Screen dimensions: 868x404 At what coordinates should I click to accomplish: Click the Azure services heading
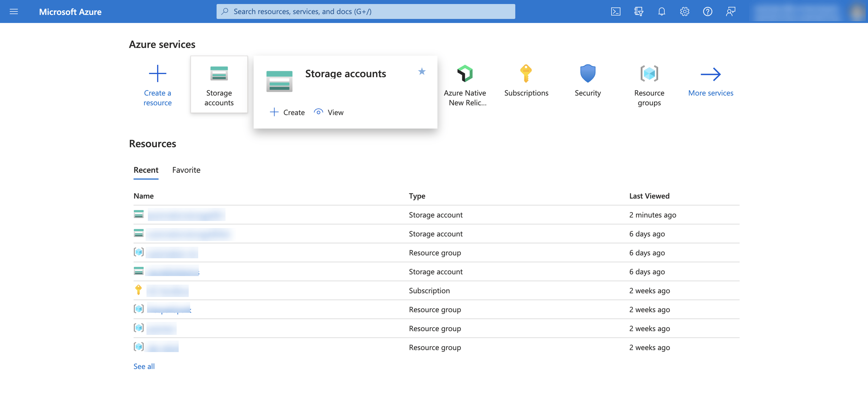click(x=162, y=44)
